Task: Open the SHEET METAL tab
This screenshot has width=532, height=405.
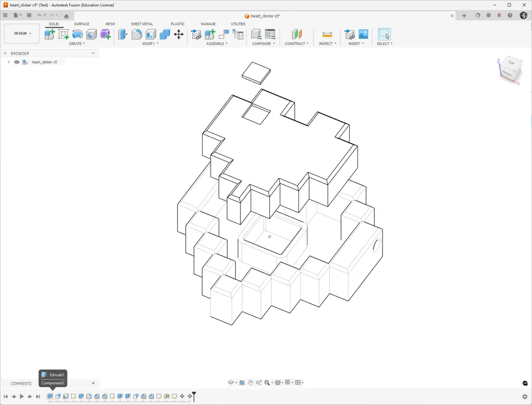Action: [x=142, y=24]
